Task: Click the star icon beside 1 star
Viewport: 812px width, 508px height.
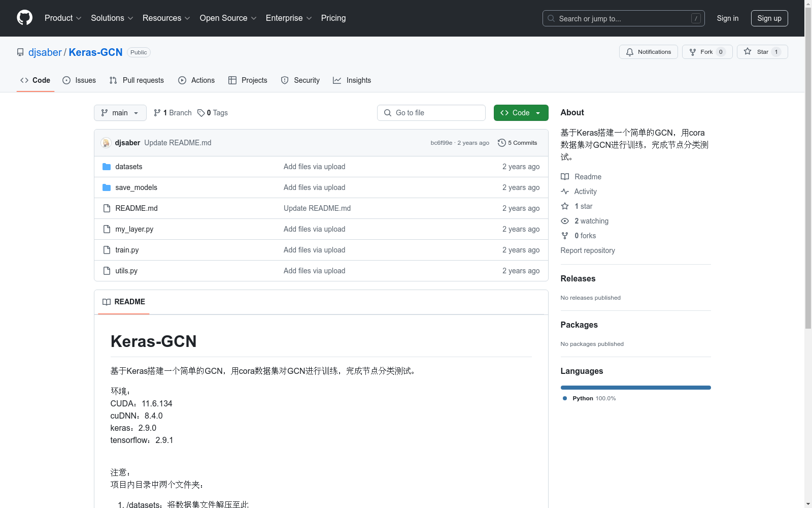Action: [565, 206]
